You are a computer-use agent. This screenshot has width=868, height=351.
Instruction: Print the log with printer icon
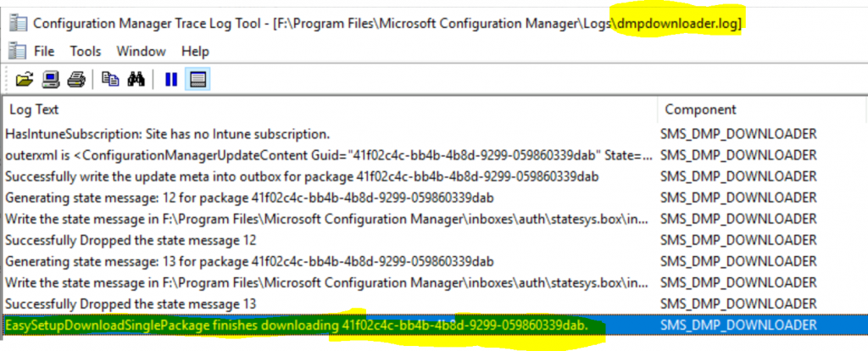[x=75, y=80]
